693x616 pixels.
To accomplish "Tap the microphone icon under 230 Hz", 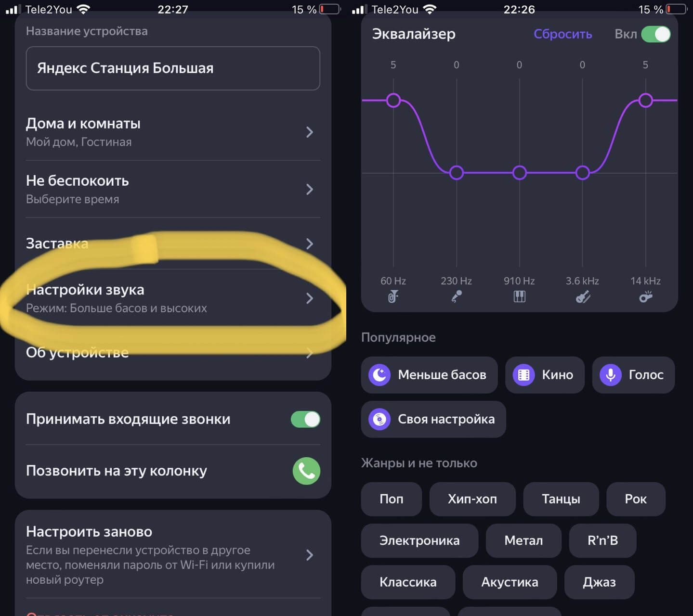I will [456, 296].
